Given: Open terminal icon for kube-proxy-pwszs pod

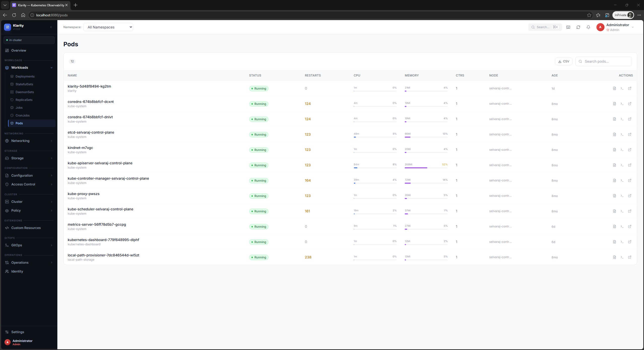Looking at the screenshot, I should click(622, 196).
